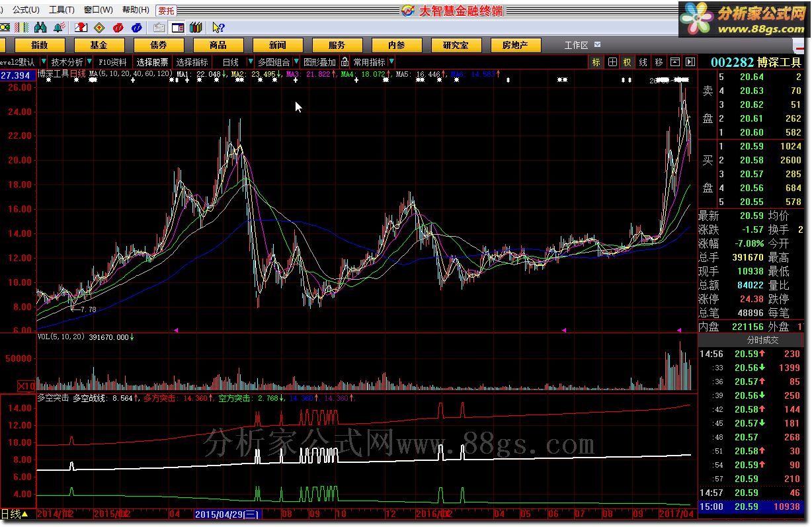Expand the 常用指标 dropdown arrow
The image size is (812, 527).
[x=391, y=62]
